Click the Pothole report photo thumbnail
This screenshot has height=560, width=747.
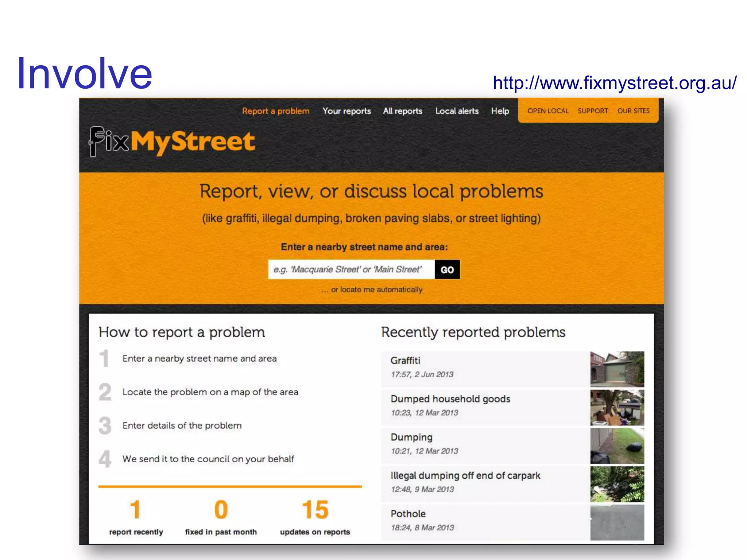pos(617,522)
